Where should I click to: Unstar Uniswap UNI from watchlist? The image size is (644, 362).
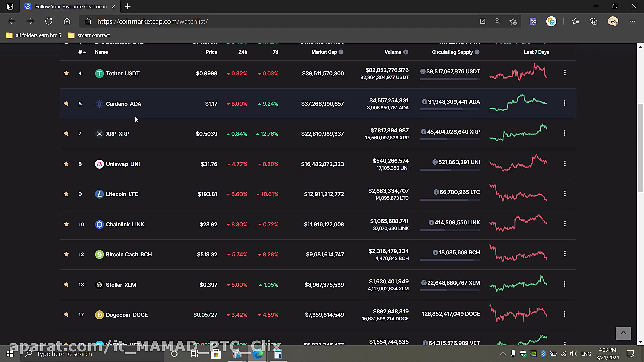[66, 164]
